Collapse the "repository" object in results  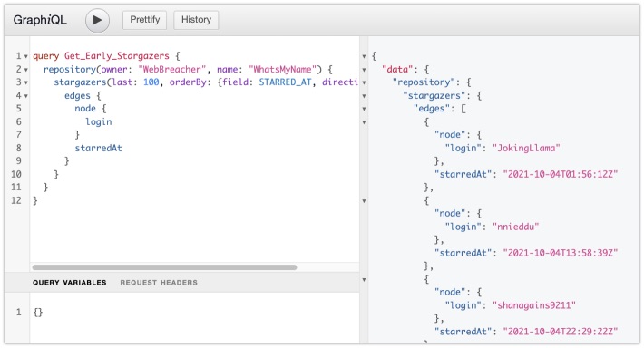pyautogui.click(x=364, y=82)
